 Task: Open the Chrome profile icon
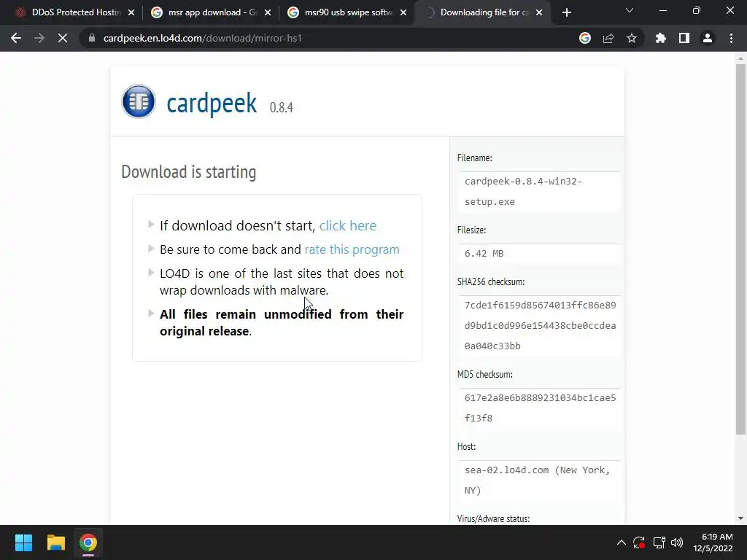pyautogui.click(x=708, y=38)
